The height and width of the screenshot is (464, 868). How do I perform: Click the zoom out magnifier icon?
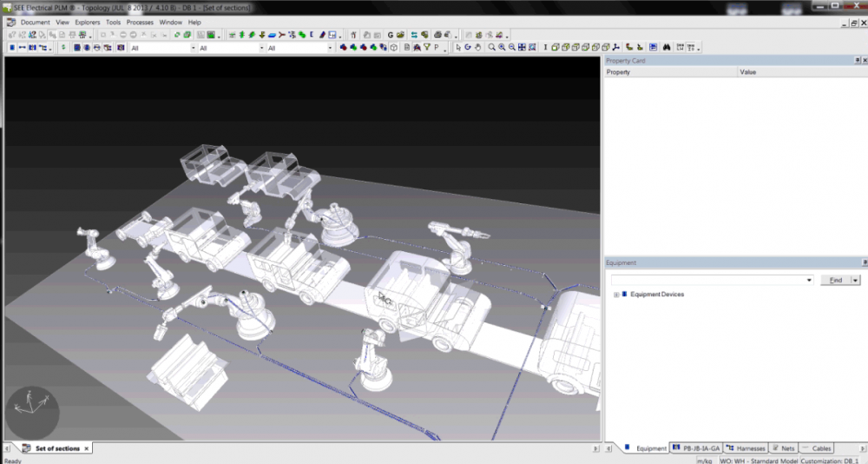click(512, 48)
